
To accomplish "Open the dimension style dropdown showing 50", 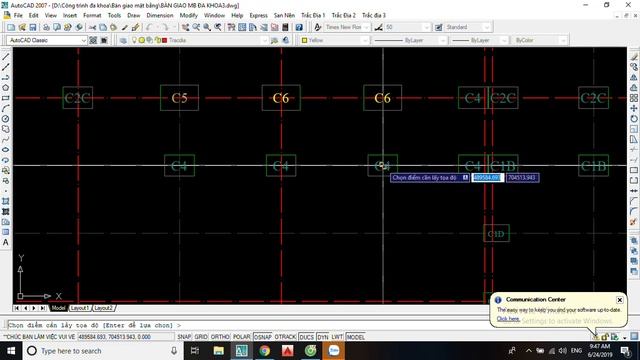I will (427, 27).
